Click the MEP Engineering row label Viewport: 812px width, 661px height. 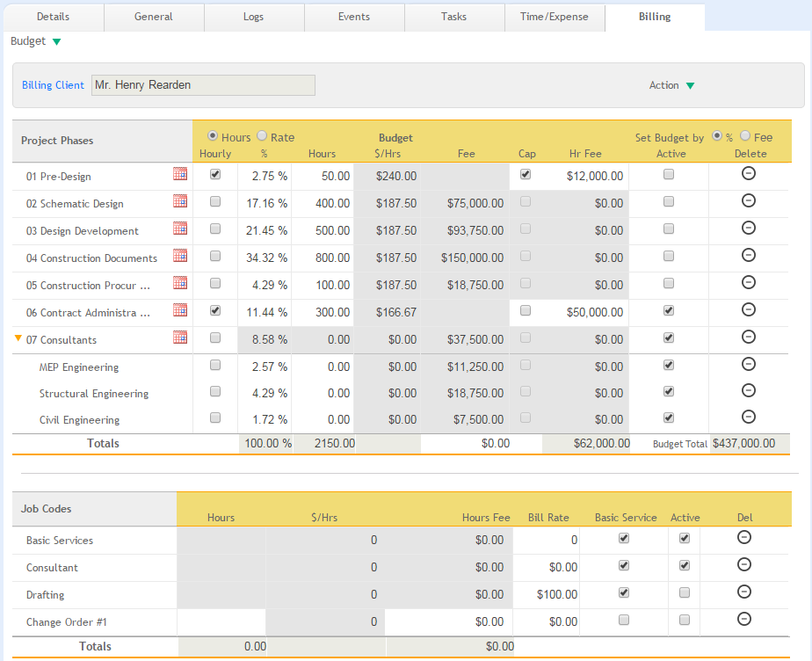click(79, 367)
